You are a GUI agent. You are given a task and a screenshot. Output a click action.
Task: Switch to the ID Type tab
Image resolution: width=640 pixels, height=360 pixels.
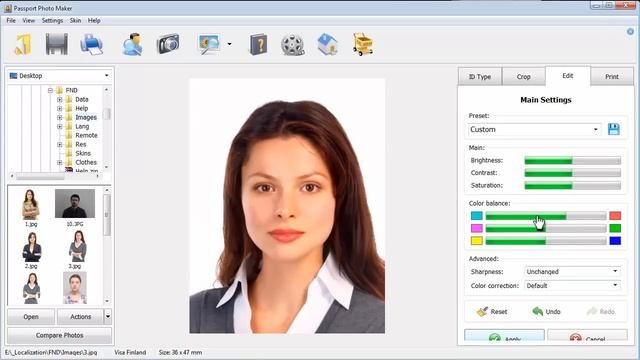[480, 76]
